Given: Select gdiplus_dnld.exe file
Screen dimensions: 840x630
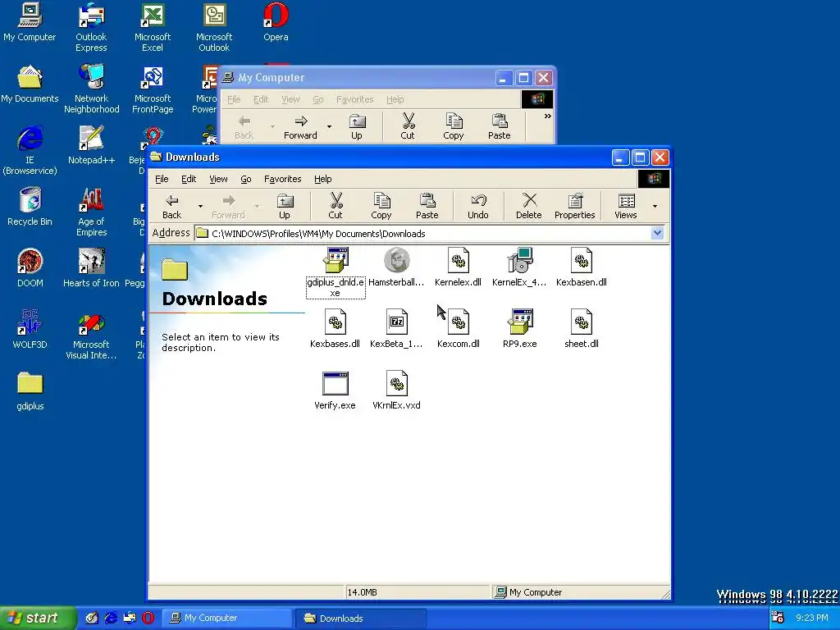Looking at the screenshot, I should [336, 272].
